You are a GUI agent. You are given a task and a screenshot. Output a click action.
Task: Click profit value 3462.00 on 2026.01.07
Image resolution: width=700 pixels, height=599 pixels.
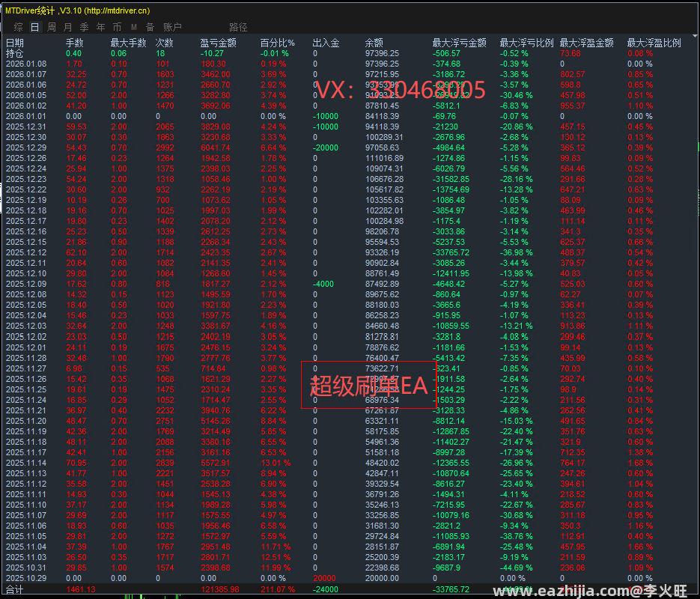pos(216,75)
